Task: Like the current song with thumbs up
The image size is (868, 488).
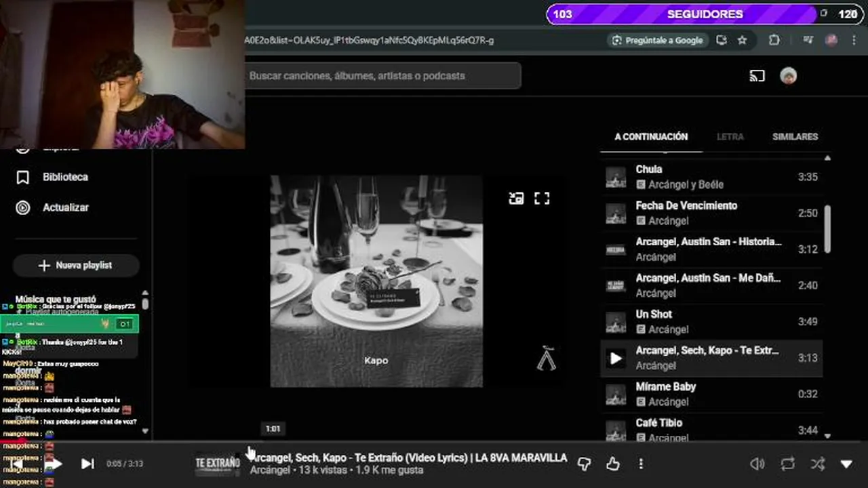Action: 612,464
